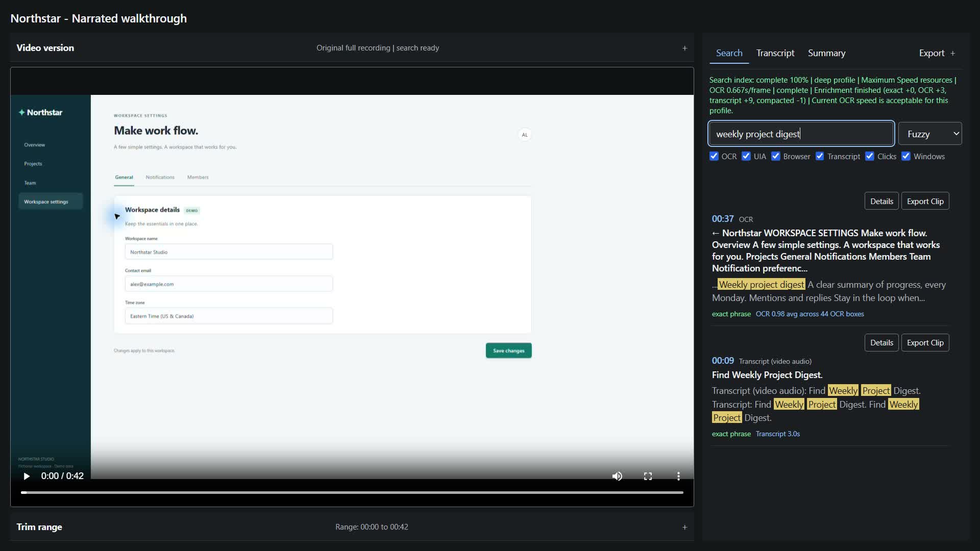Screen dimensions: 980x551
Task: Click the Export menu item
Action: coord(932,53)
